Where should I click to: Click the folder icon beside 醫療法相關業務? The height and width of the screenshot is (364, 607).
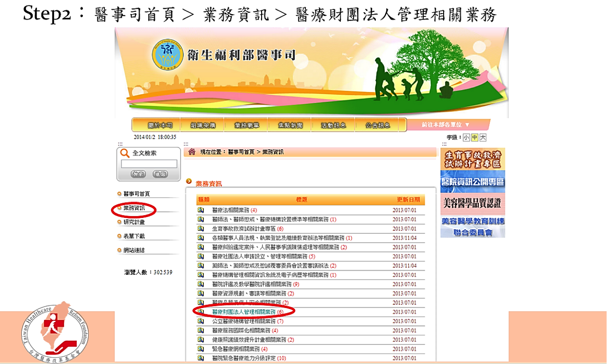201,210
